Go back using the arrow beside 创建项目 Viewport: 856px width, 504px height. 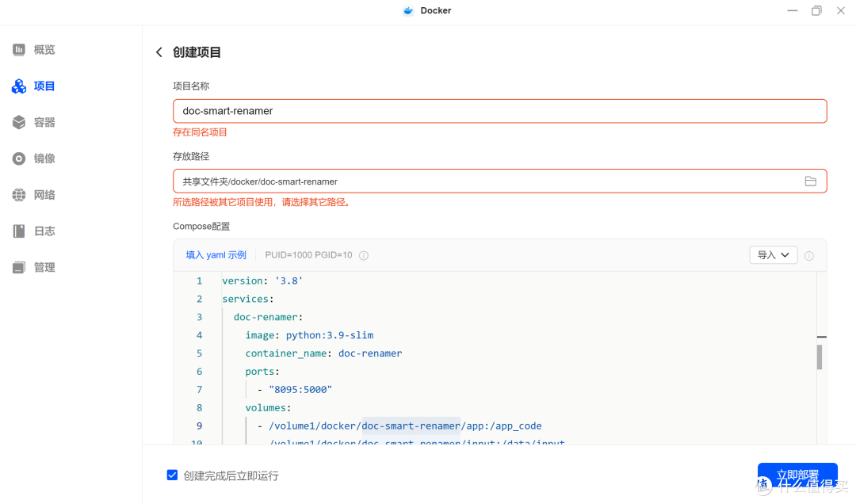tap(159, 52)
